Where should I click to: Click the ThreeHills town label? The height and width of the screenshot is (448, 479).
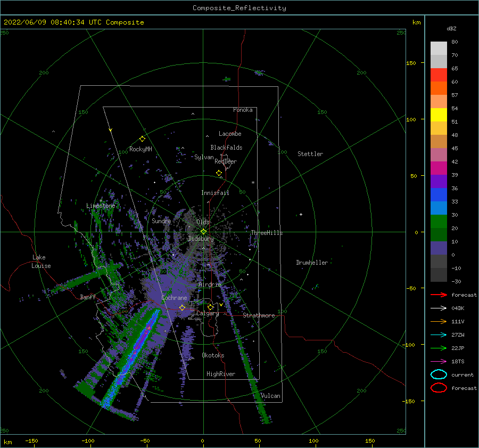[x=267, y=233]
